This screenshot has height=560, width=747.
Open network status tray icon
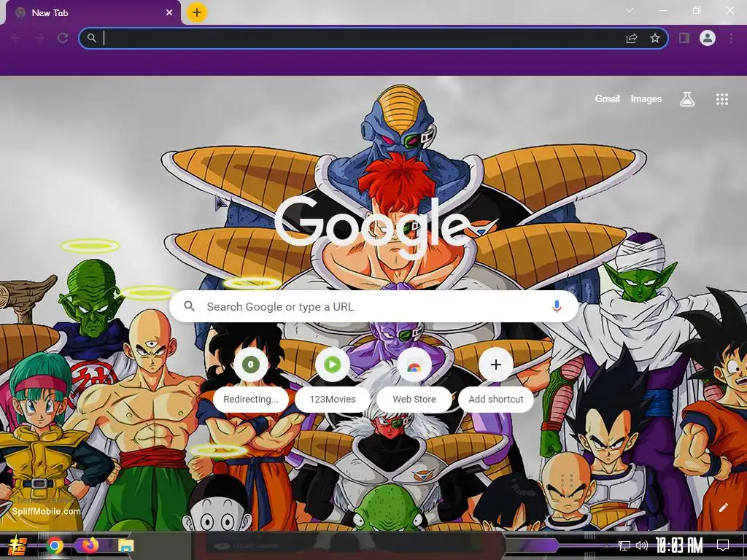point(624,545)
